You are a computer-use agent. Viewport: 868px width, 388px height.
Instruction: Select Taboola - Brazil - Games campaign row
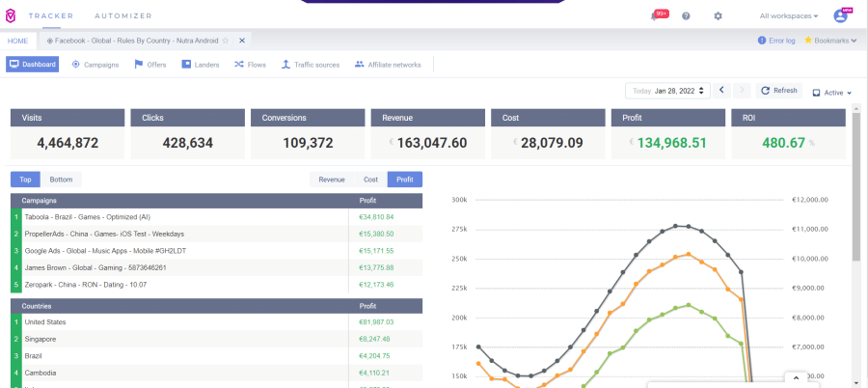[216, 217]
